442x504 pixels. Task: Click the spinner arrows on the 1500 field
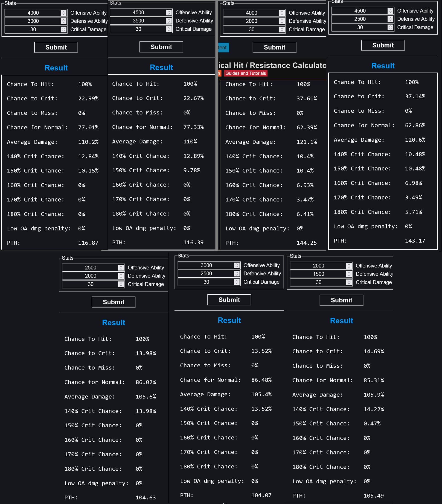tap(349, 274)
